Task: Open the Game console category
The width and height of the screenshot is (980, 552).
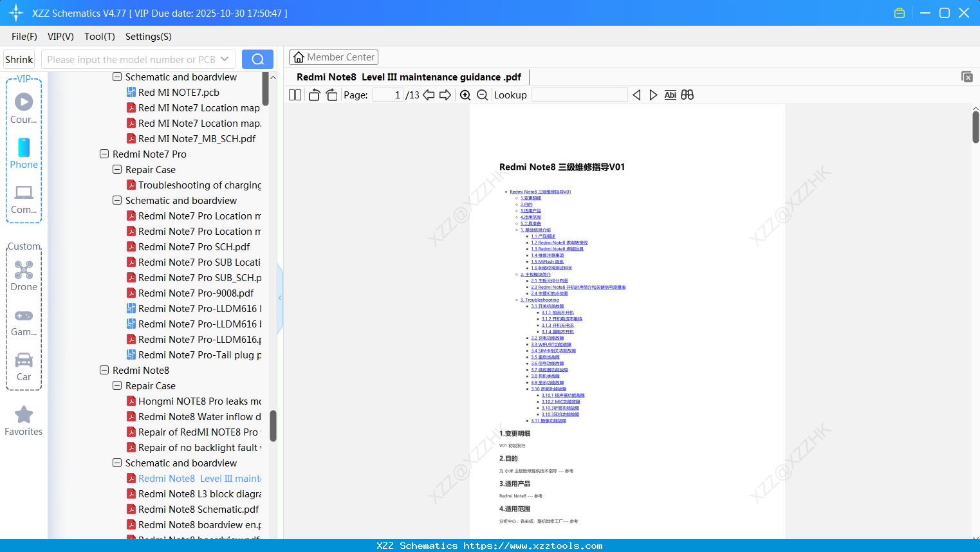Action: tap(24, 323)
